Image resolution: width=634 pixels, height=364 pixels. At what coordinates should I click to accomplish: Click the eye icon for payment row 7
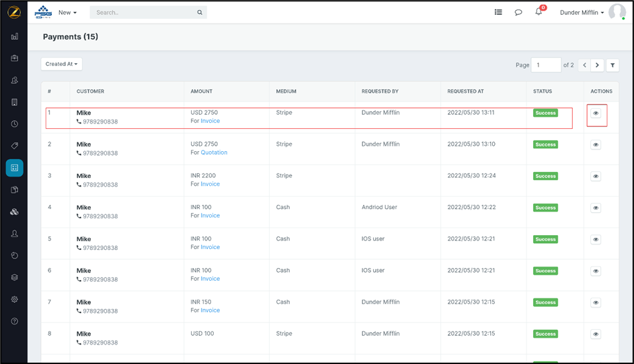(596, 303)
